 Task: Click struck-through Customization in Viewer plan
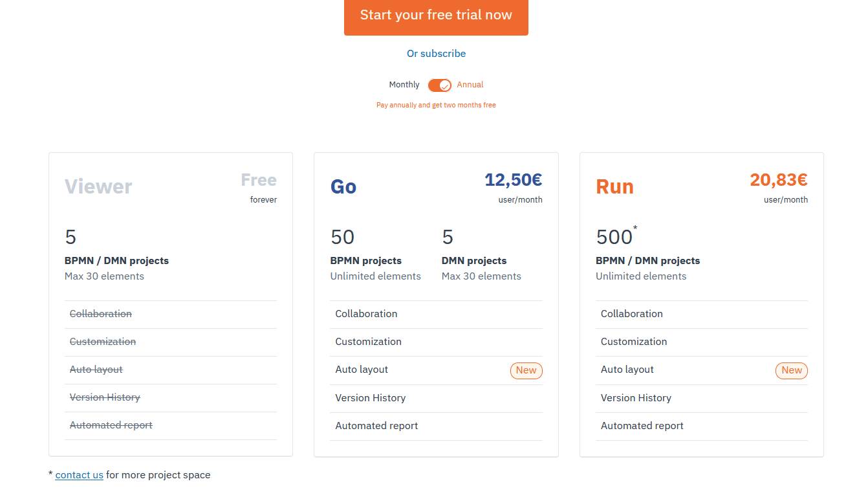(x=103, y=342)
